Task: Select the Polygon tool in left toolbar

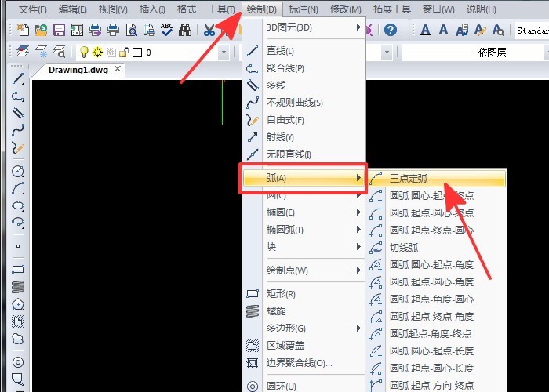Action: click(x=18, y=304)
